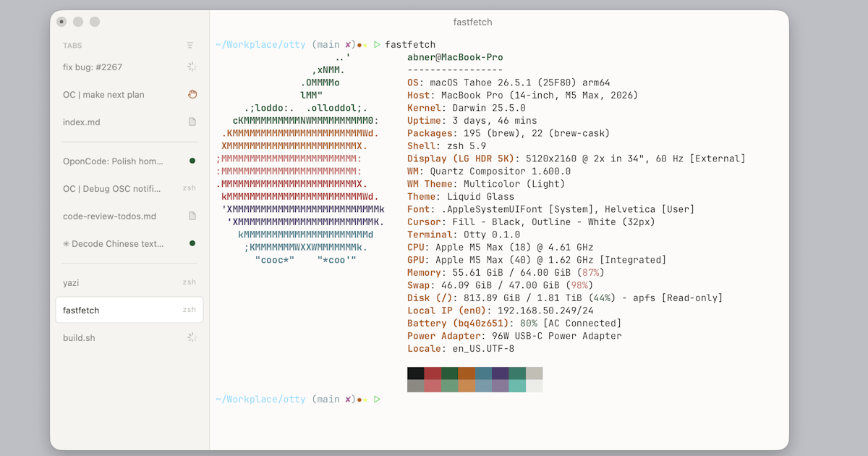This screenshot has width=868, height=456.
Task: Click the green status dot on Decode Chinese text tab
Action: tap(192, 243)
